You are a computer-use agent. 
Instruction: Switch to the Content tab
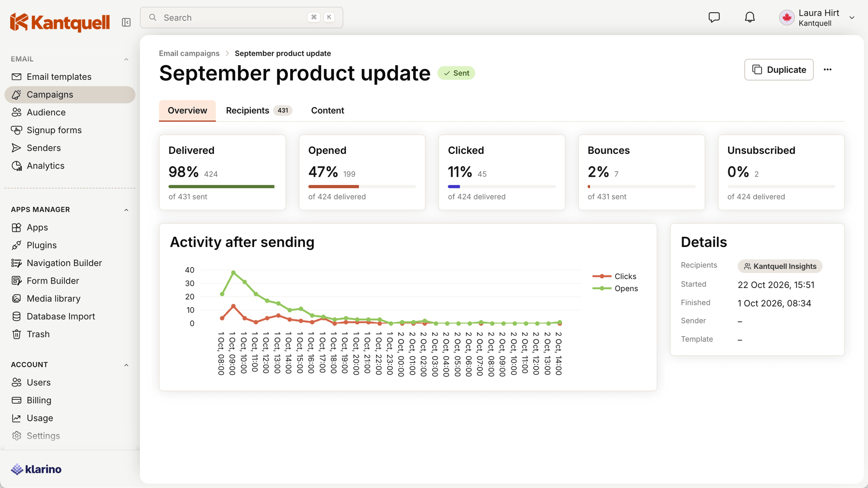[327, 111]
